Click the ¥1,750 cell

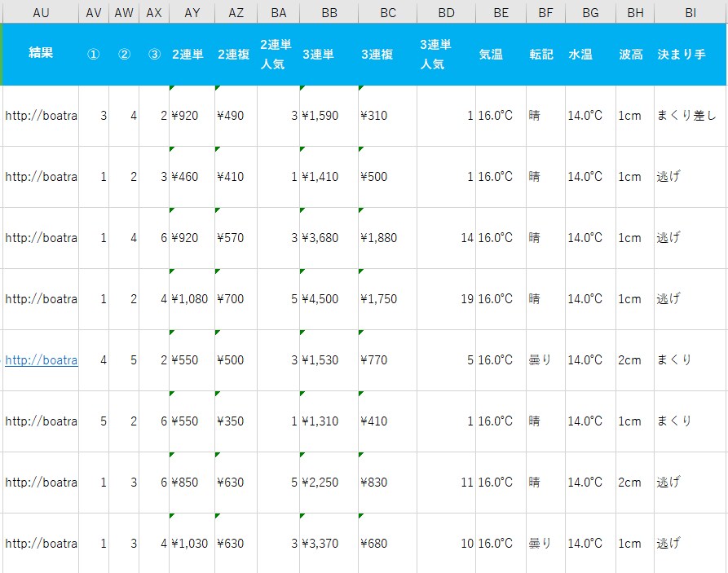(388, 299)
